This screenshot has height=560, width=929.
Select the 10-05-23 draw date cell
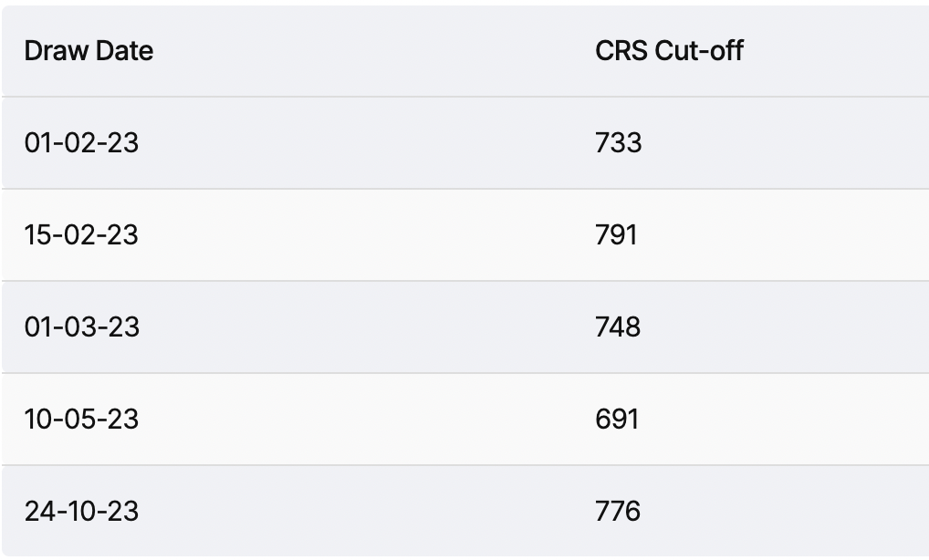(82, 420)
